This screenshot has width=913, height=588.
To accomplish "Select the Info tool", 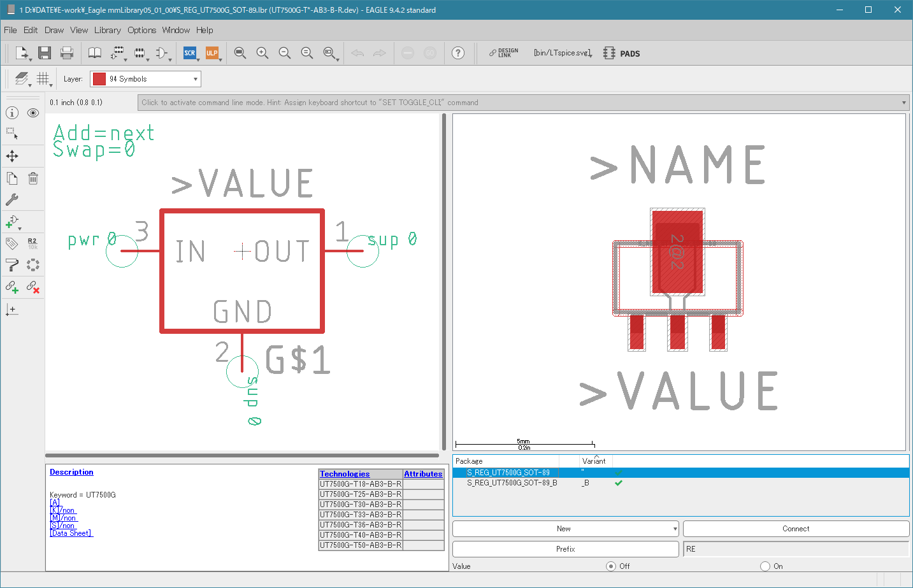I will [x=12, y=113].
